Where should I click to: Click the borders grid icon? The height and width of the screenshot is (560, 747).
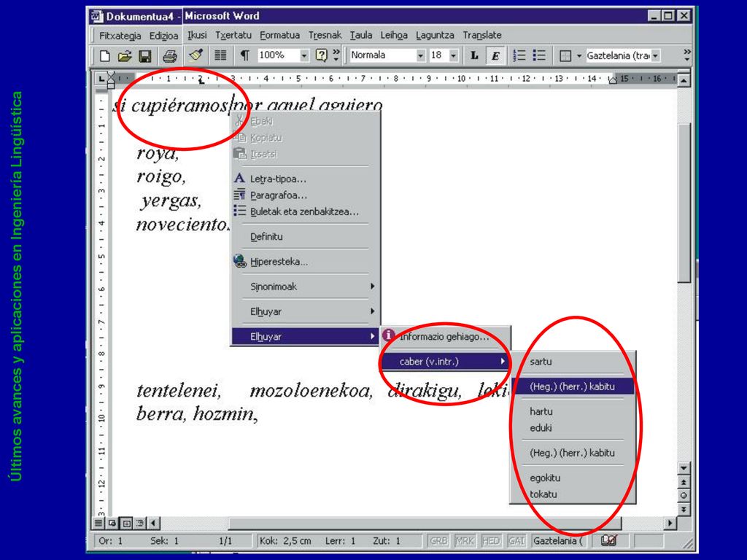coord(565,55)
